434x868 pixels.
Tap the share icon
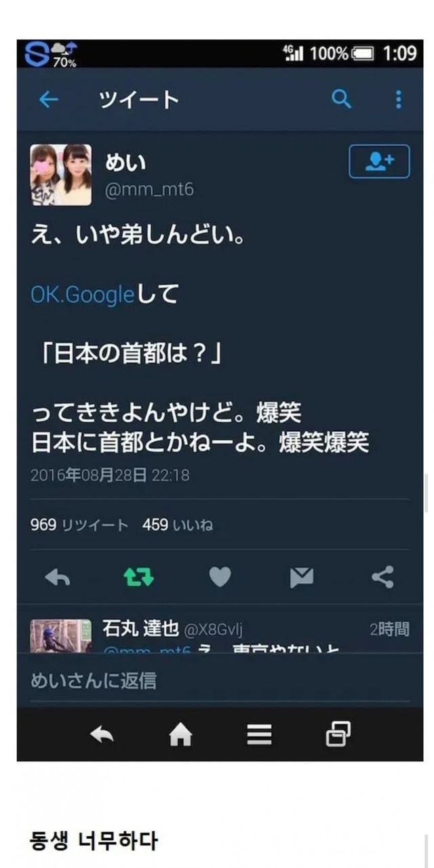pos(383,578)
